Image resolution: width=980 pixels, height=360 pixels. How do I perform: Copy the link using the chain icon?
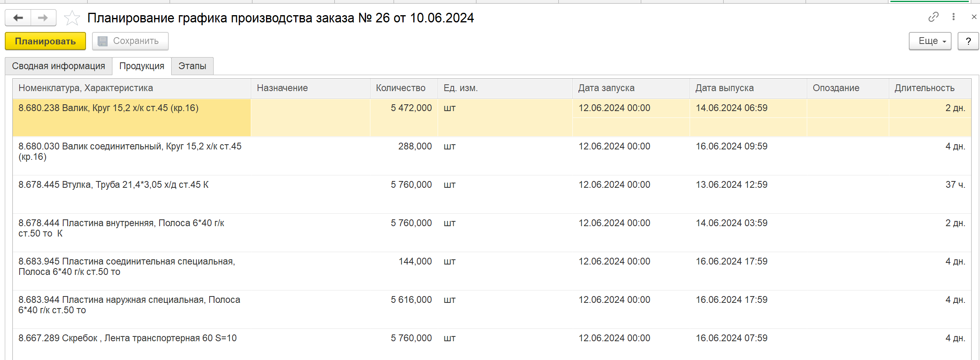pos(933,17)
